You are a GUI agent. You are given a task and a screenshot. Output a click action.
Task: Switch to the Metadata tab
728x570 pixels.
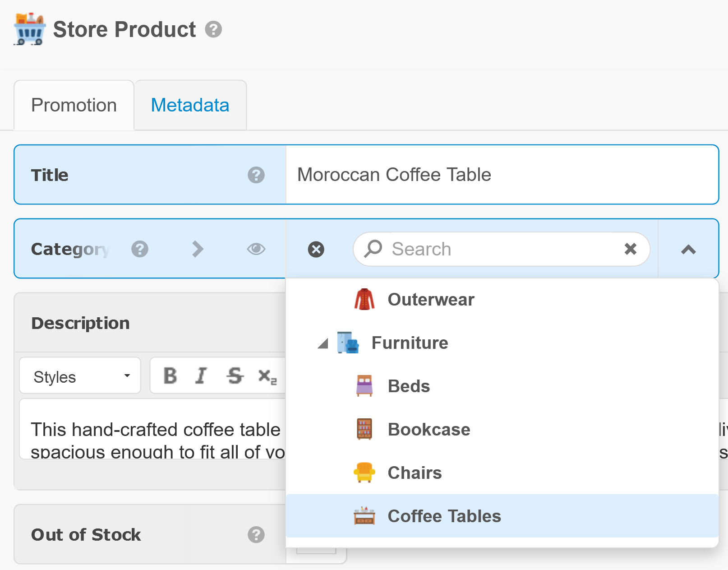click(190, 106)
